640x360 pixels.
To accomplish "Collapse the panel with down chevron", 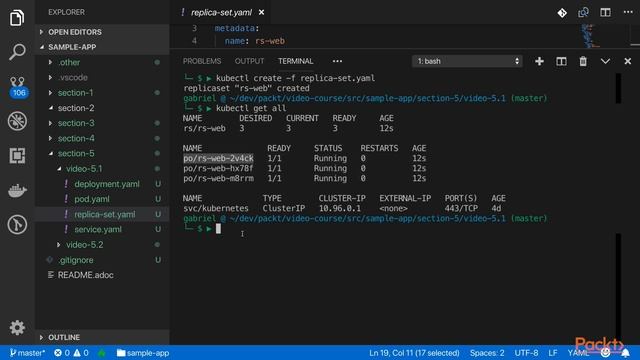I will pos(605,61).
